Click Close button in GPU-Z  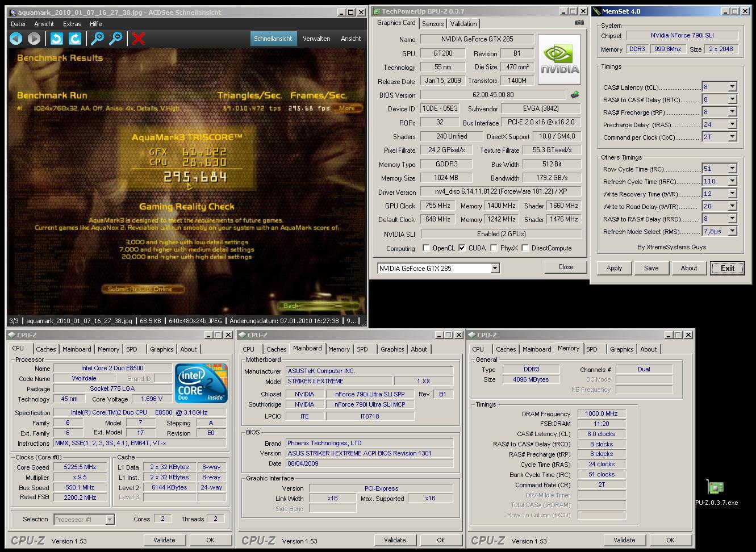[566, 267]
